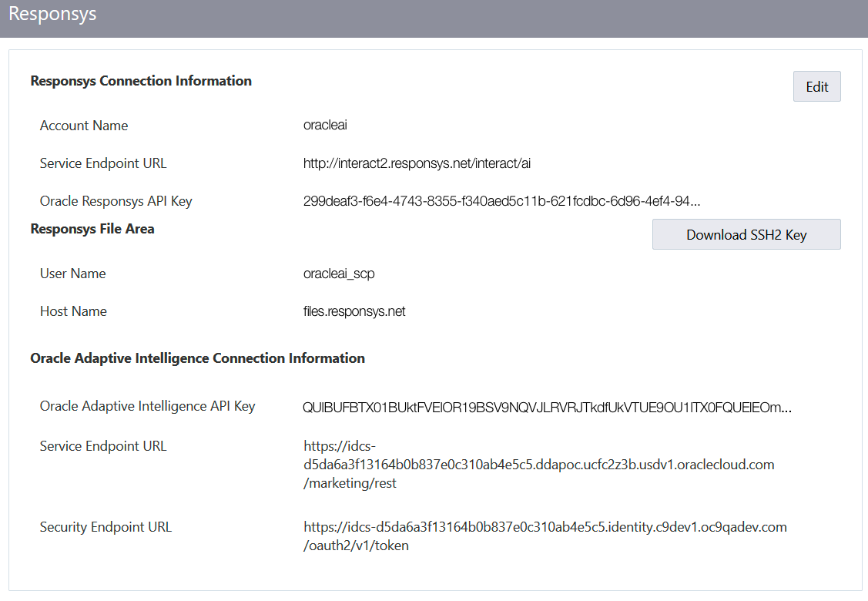Select the truncated Oracle Responsys API Key

[x=503, y=201]
